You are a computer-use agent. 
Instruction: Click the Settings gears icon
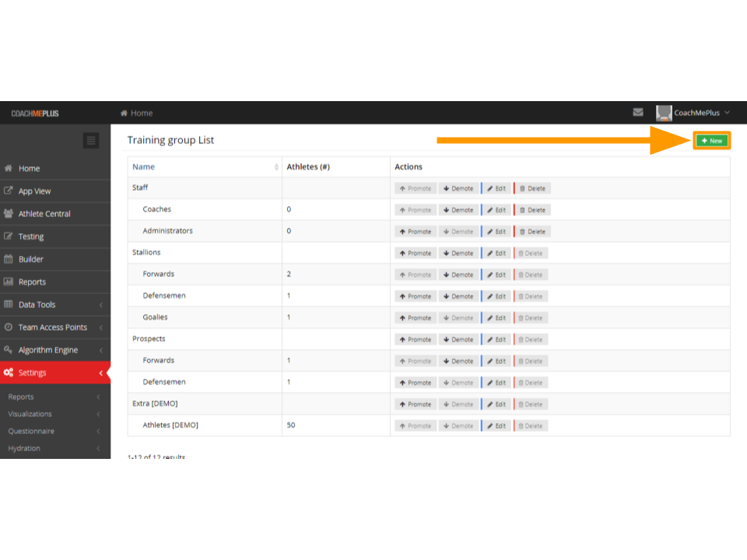click(x=8, y=372)
